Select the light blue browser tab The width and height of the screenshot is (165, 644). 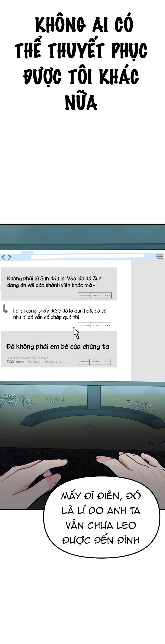point(27,253)
